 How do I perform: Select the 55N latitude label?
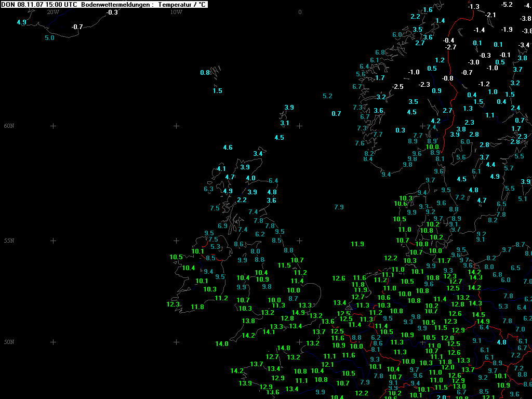pos(9,241)
